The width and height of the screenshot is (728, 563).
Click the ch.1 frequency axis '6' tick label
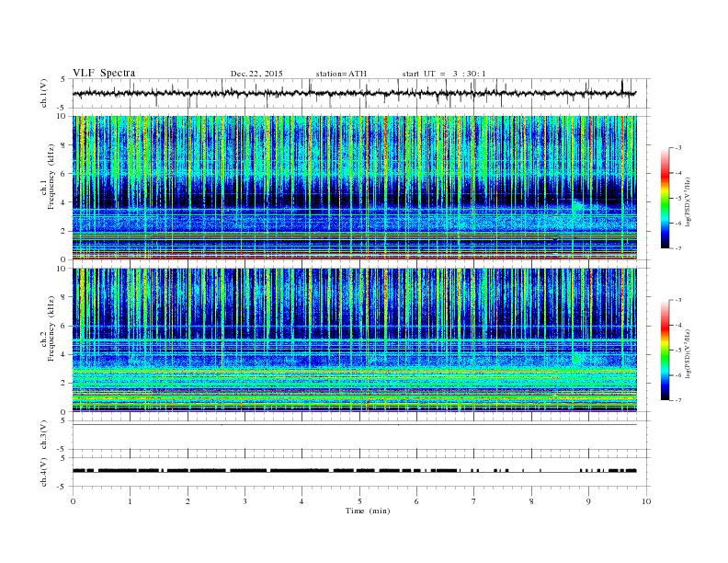64,174
